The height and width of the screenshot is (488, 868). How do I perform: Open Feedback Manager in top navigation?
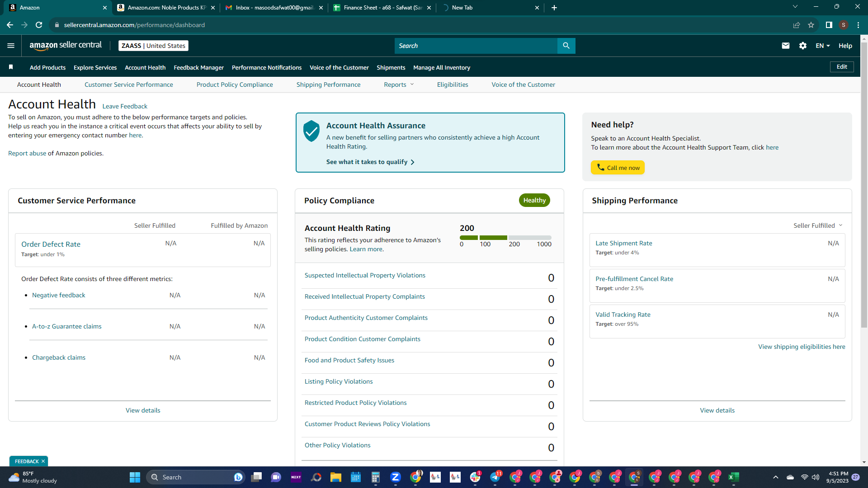pyautogui.click(x=198, y=67)
